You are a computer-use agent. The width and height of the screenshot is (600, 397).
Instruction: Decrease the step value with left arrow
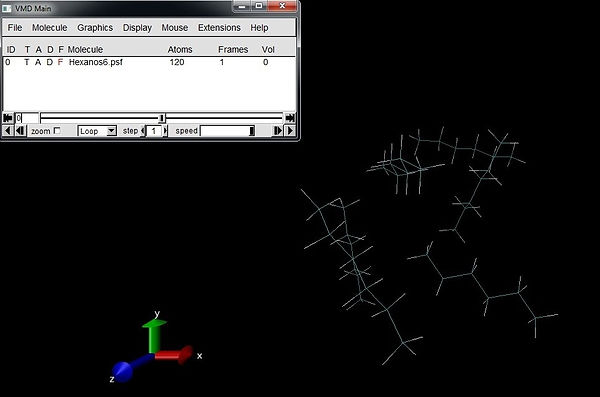tap(143, 131)
